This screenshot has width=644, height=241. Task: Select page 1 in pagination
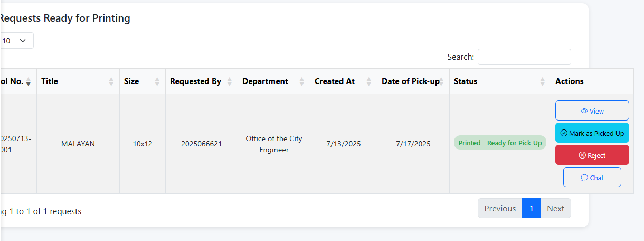(x=532, y=208)
